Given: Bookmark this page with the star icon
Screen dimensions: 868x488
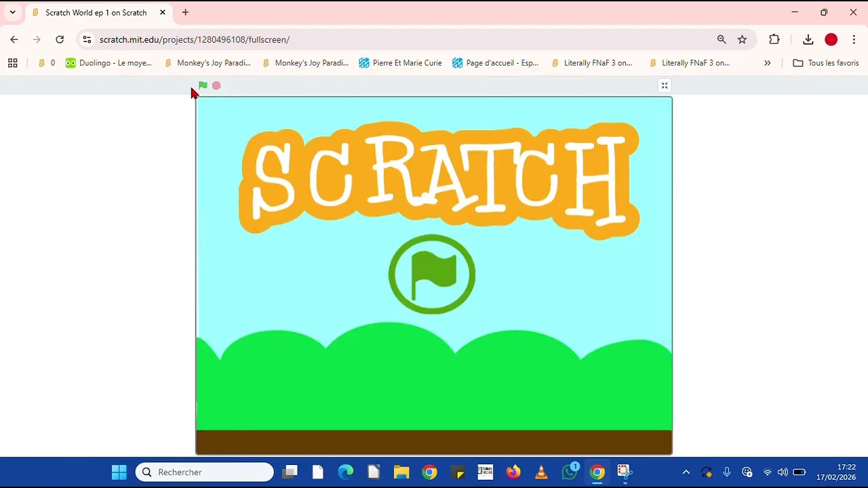Looking at the screenshot, I should (743, 39).
